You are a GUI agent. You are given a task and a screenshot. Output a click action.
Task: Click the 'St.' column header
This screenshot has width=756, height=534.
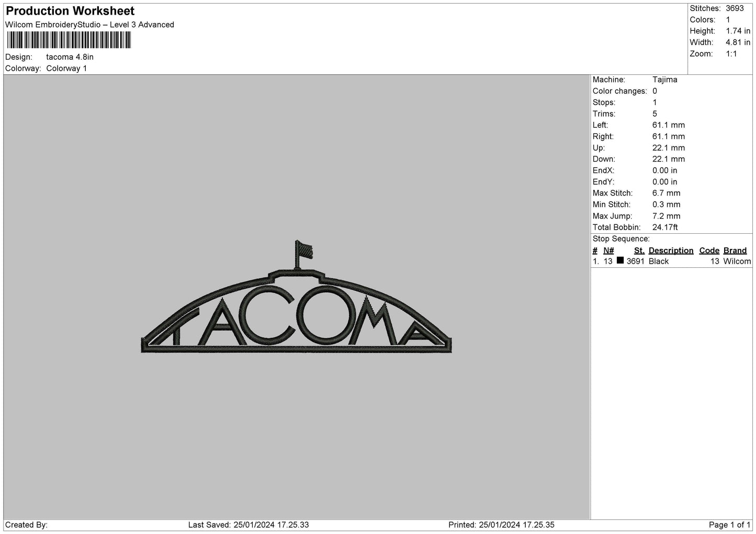click(x=639, y=251)
